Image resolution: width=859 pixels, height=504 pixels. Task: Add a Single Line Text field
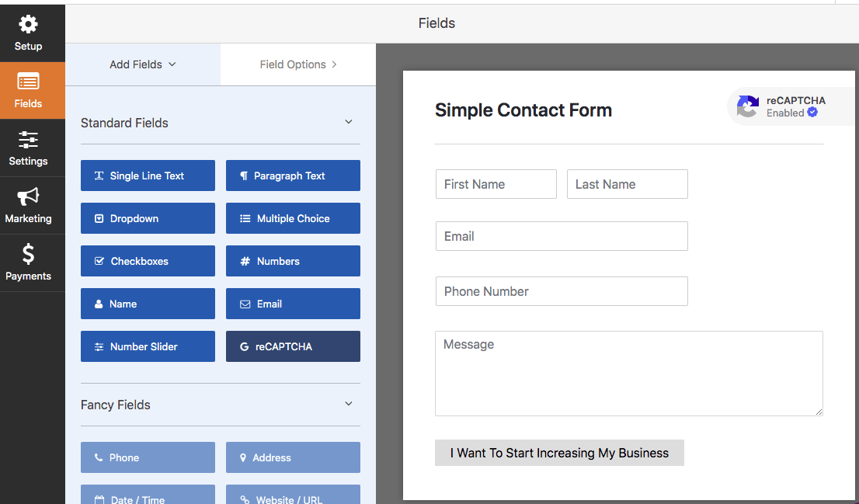[148, 176]
